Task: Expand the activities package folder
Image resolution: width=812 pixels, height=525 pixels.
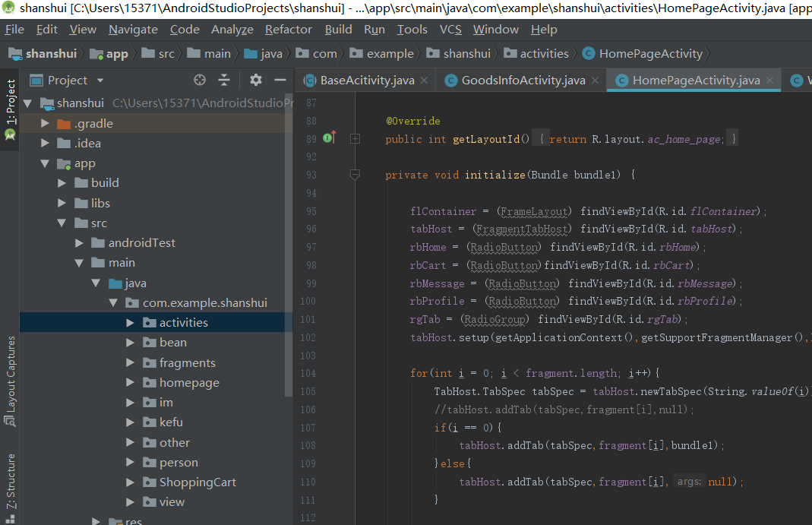Action: click(131, 323)
